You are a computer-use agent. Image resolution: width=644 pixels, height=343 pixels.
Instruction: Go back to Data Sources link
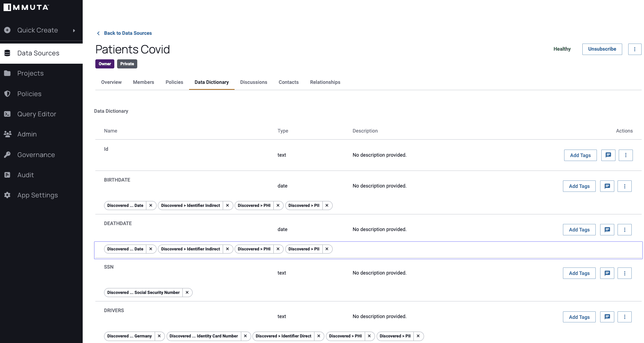[x=127, y=33]
